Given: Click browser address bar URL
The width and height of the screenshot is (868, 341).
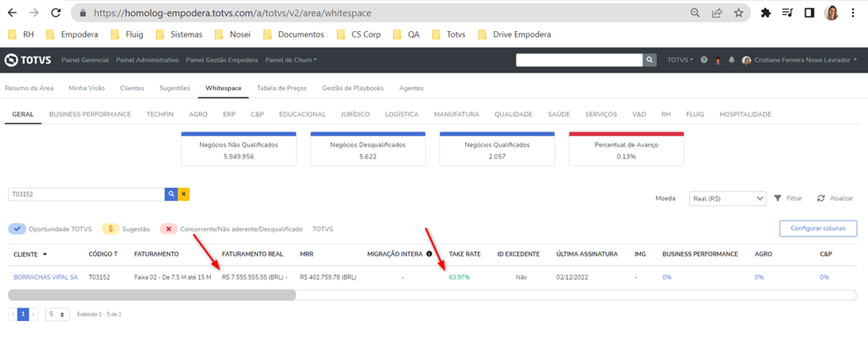Looking at the screenshot, I should pyautogui.click(x=233, y=13).
